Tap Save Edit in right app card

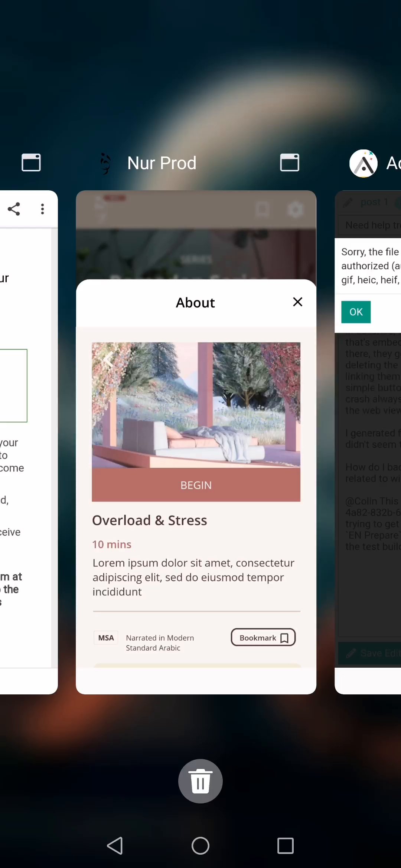pyautogui.click(x=370, y=653)
